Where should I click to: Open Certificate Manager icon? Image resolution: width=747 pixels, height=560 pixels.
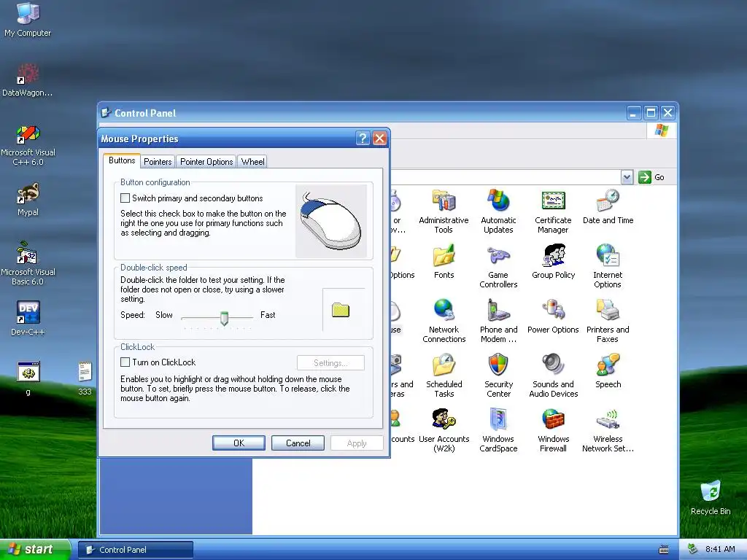553,211
